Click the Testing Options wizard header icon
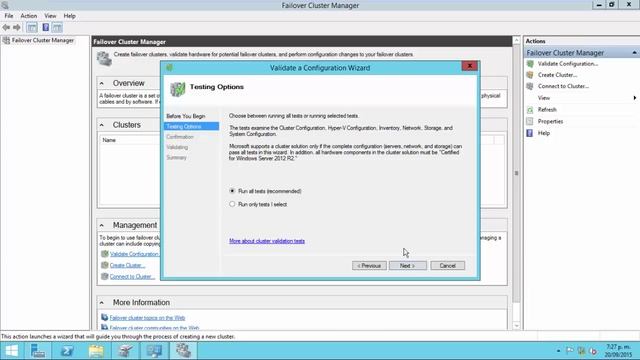Viewport: 640px width, 360px height. (x=178, y=89)
